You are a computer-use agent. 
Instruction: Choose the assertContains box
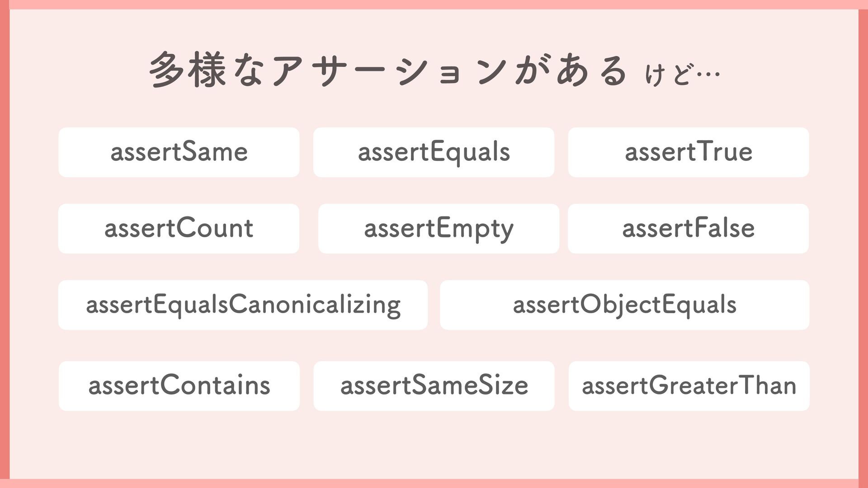179,386
